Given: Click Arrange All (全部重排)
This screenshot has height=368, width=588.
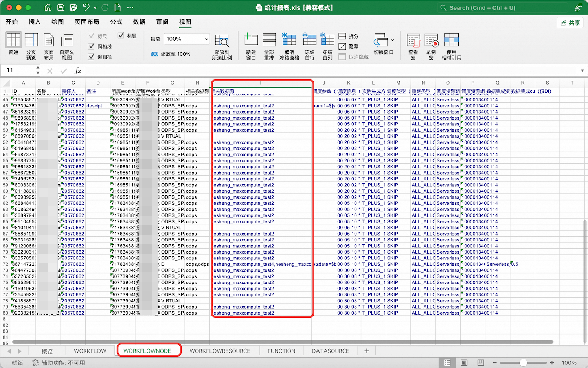Looking at the screenshot, I should (269, 46).
